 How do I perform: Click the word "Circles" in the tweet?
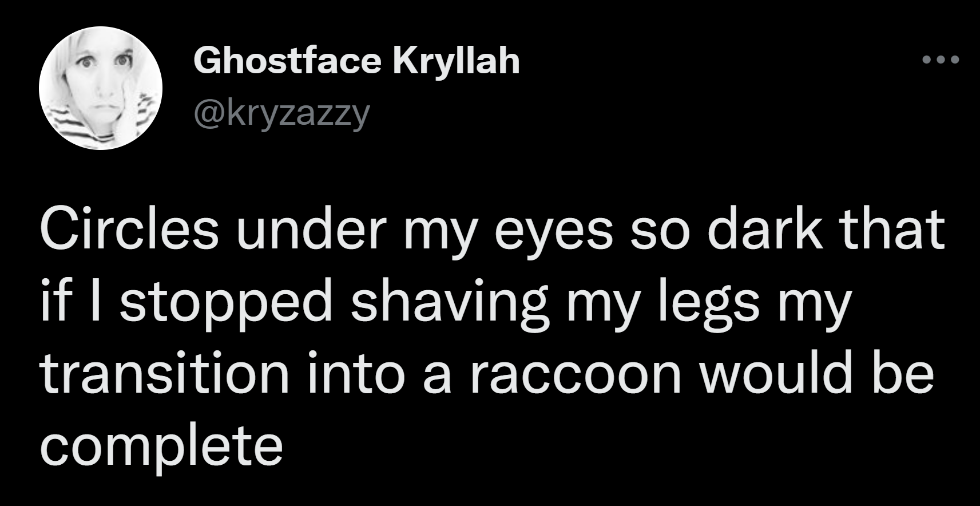[129, 229]
